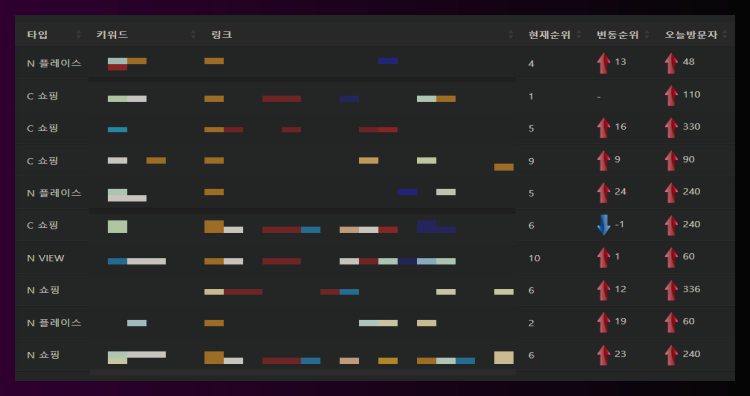
Task: Select the last N 쇼핑 row with rank 23
Action: pyautogui.click(x=375, y=355)
